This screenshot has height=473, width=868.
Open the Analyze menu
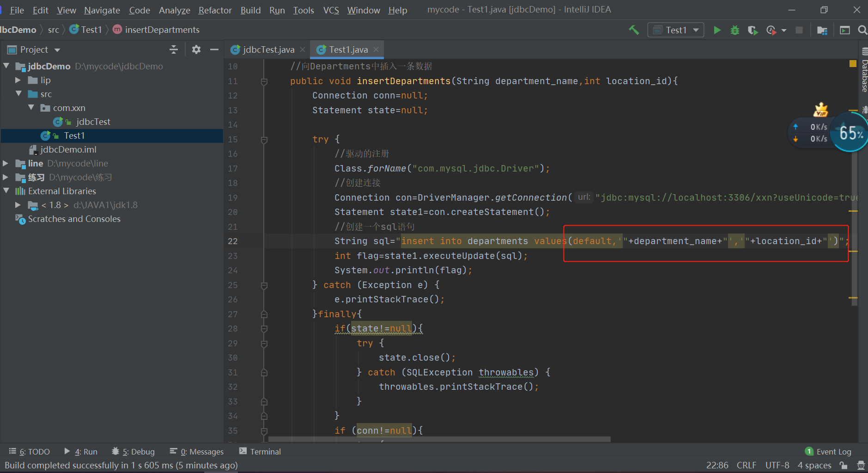tap(174, 10)
